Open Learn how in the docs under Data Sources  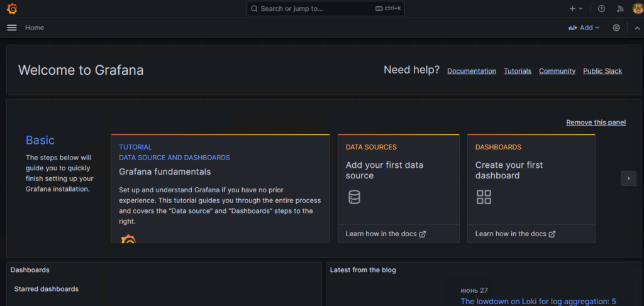[x=386, y=234]
